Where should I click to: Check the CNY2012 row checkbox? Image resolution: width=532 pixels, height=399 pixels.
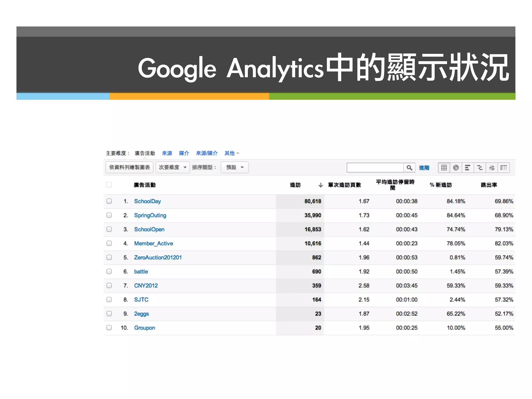coord(109,285)
